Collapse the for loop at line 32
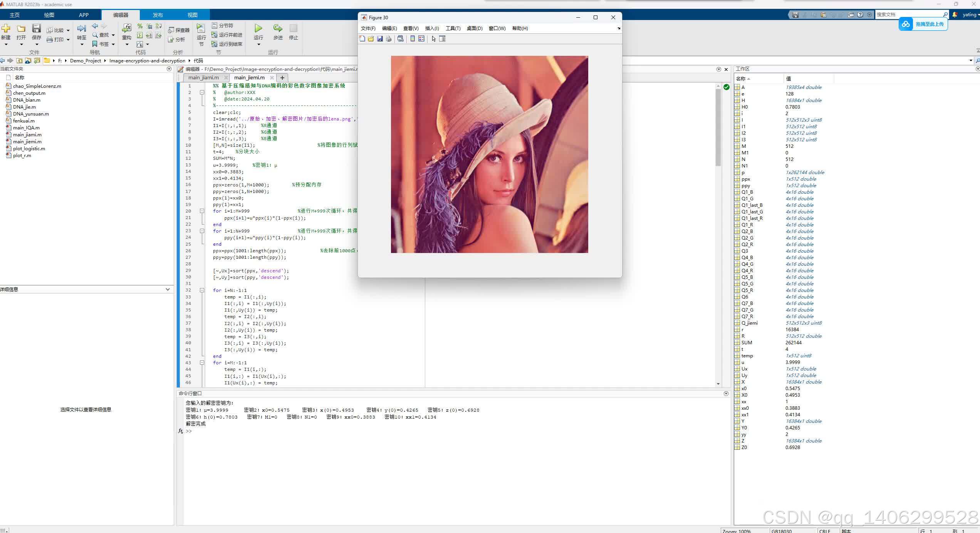This screenshot has height=533, width=980. (x=202, y=290)
